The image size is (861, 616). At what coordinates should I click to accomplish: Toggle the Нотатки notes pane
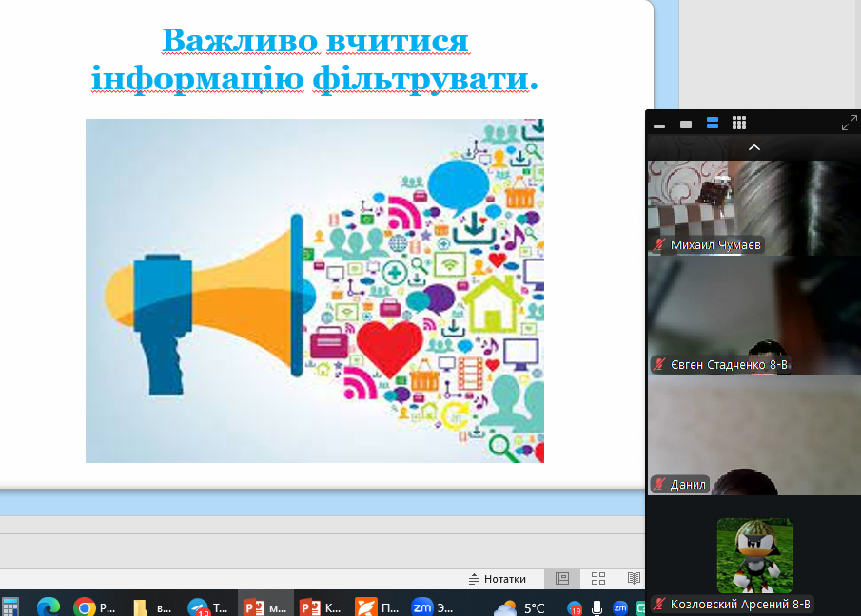point(498,579)
